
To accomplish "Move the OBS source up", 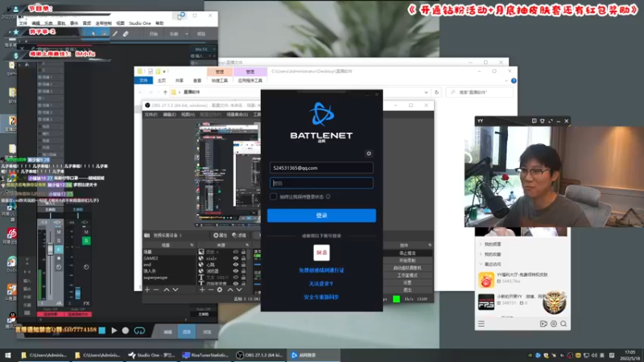I will [230, 290].
